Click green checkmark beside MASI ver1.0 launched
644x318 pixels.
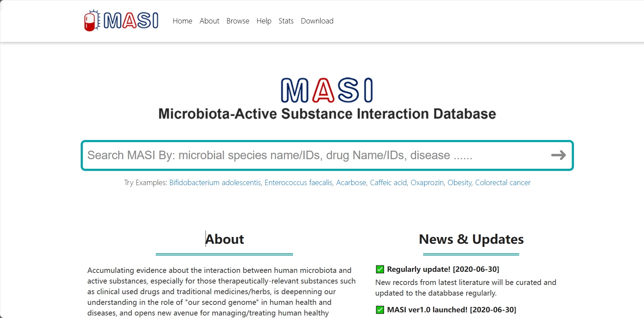(x=380, y=310)
